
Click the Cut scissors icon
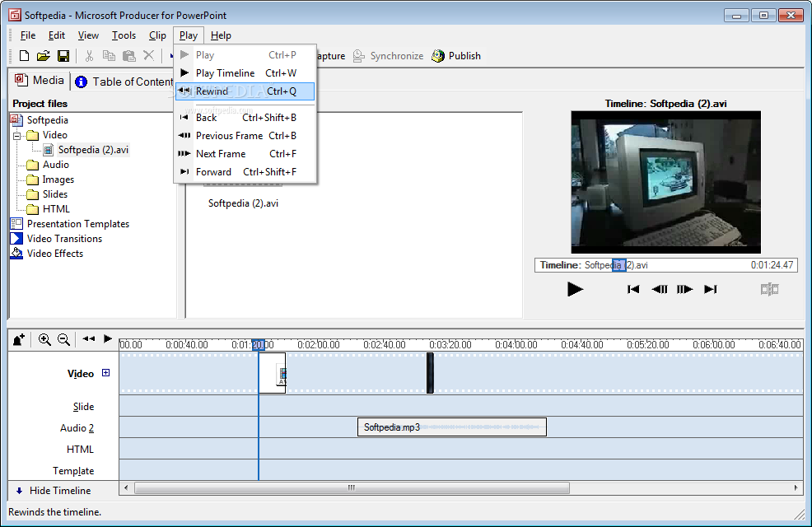[x=89, y=55]
